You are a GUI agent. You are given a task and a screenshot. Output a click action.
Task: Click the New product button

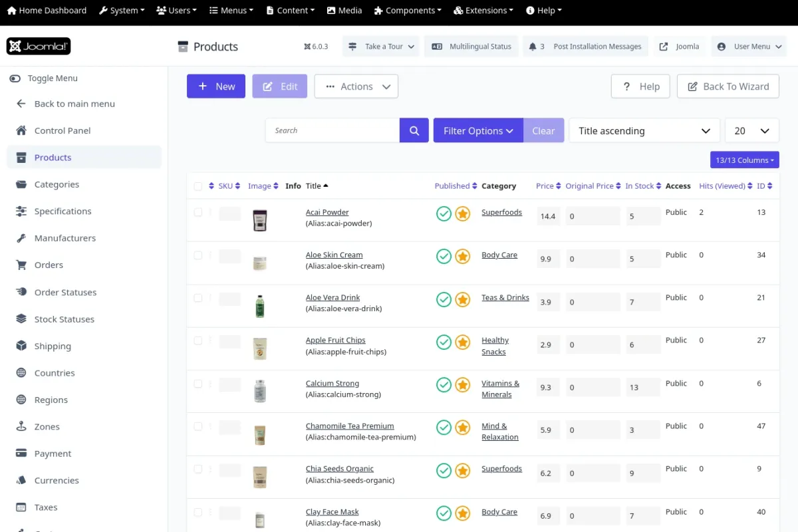tap(216, 86)
